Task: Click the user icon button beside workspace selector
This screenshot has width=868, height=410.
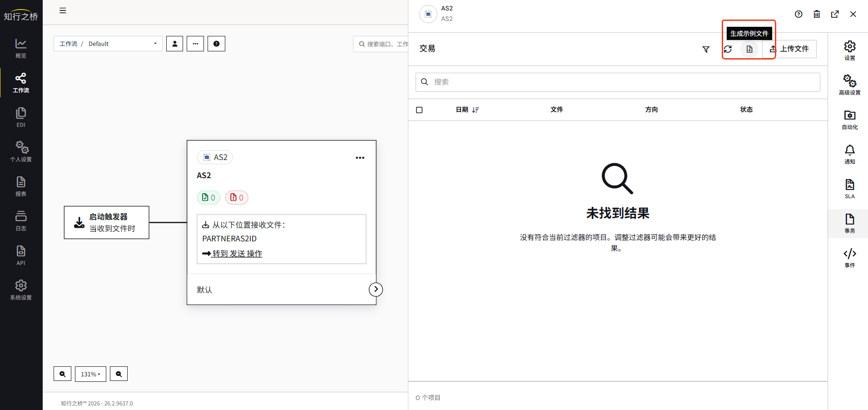Action: (x=174, y=44)
